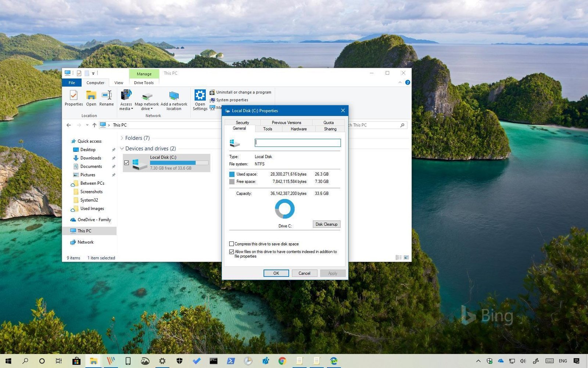Viewport: 588px width, 368px height.
Task: Open Settings via gear icon in ribbon
Action: tap(200, 96)
